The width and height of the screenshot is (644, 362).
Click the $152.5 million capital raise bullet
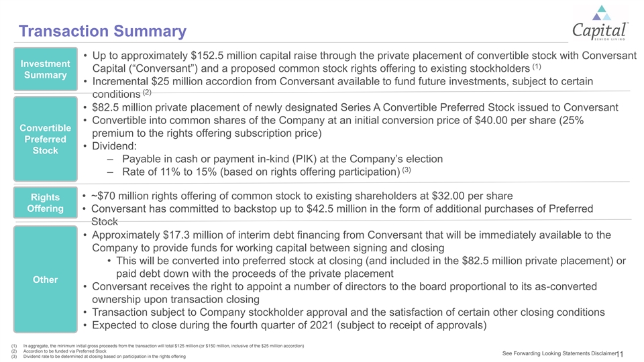[x=360, y=62]
